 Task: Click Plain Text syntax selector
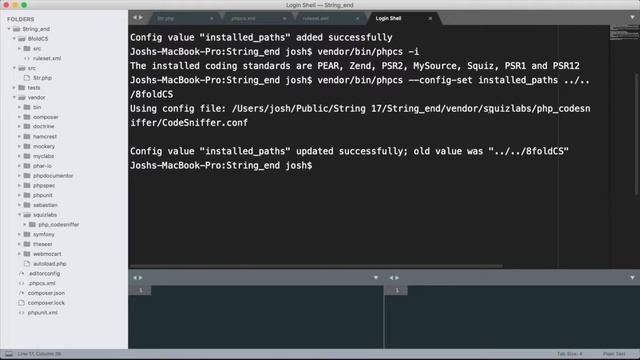614,354
